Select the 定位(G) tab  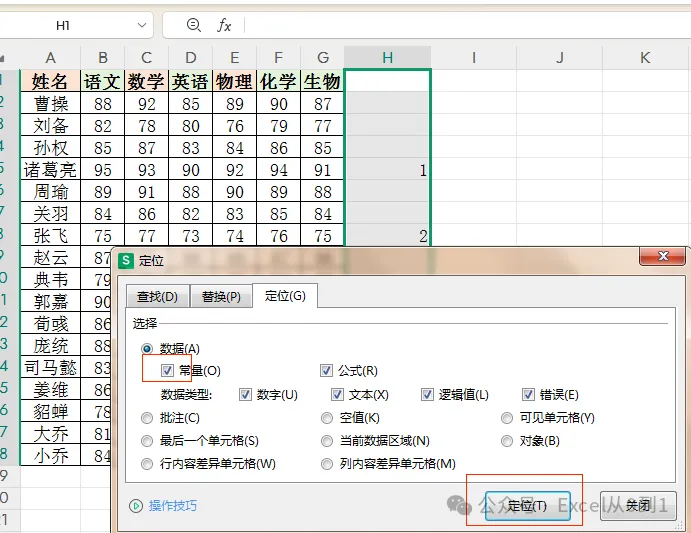coord(285,295)
